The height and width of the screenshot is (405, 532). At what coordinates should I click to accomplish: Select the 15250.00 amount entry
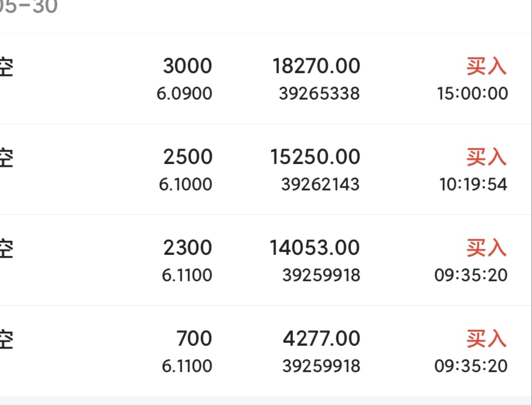[x=315, y=157]
